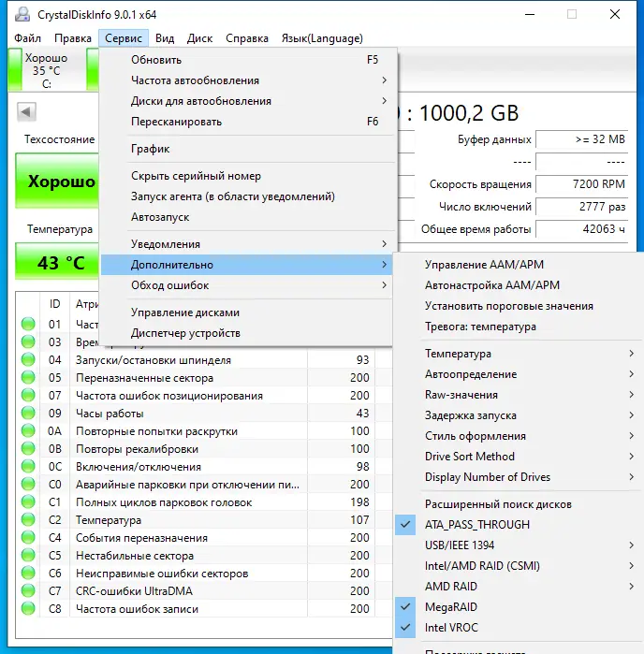Expand Частота автообновления submenu
The height and width of the screenshot is (654, 644).
[x=246, y=80]
